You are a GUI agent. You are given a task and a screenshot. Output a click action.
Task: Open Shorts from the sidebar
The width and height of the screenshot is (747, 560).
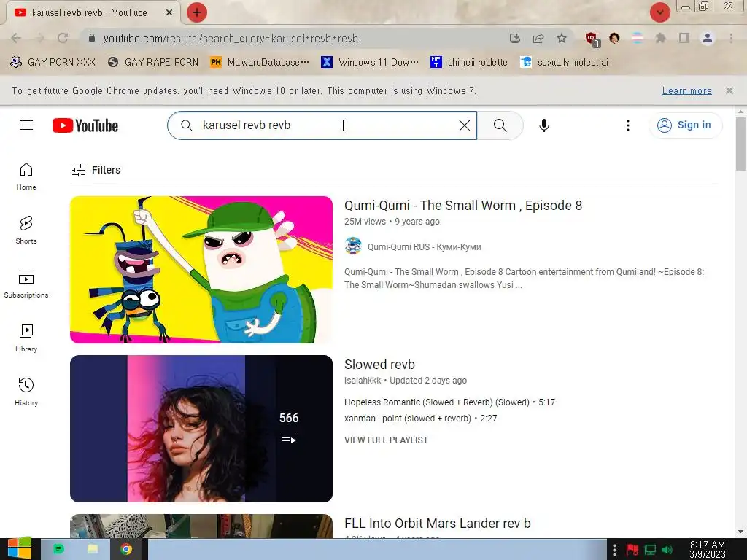pyautogui.click(x=26, y=230)
